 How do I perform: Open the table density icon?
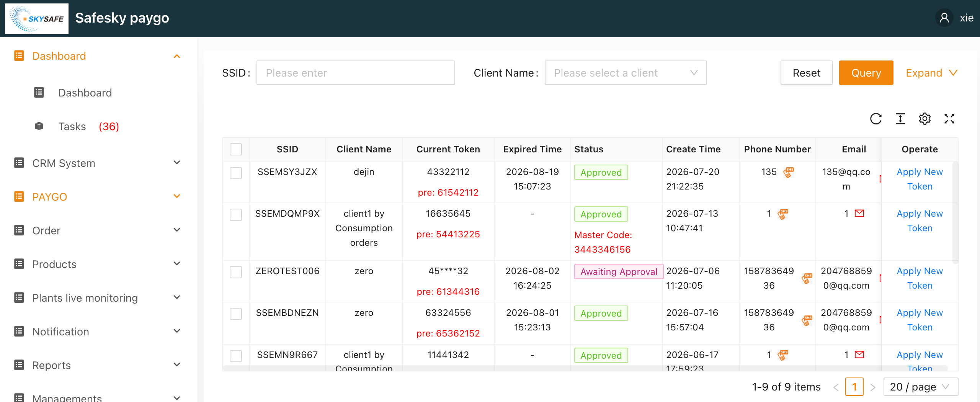coord(900,119)
